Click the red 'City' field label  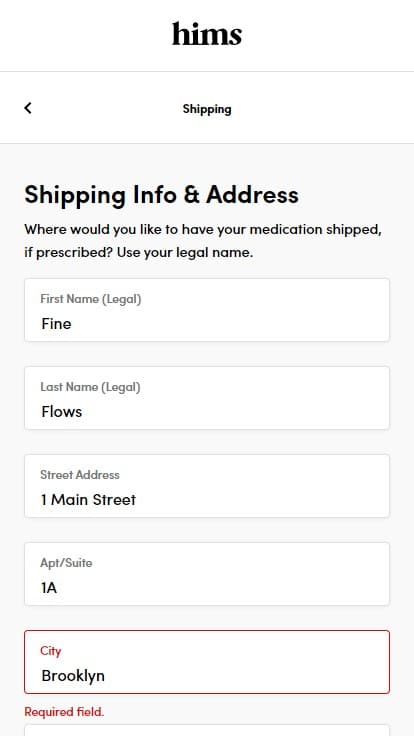point(51,651)
